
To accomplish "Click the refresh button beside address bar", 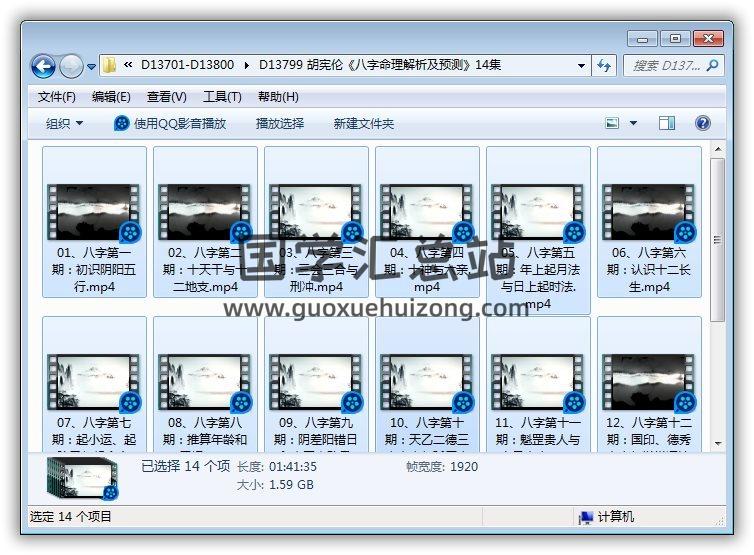I will [604, 66].
